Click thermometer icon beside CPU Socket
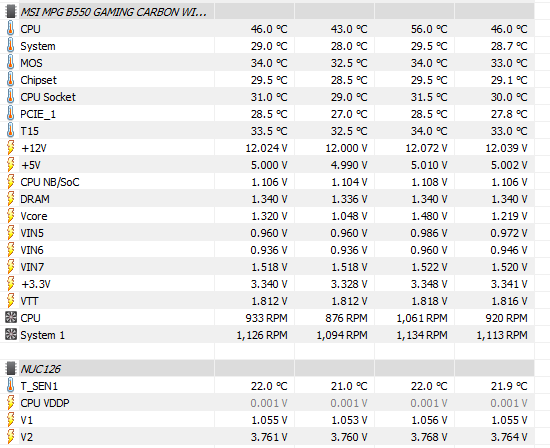The height and width of the screenshot is (448, 550). point(11,97)
